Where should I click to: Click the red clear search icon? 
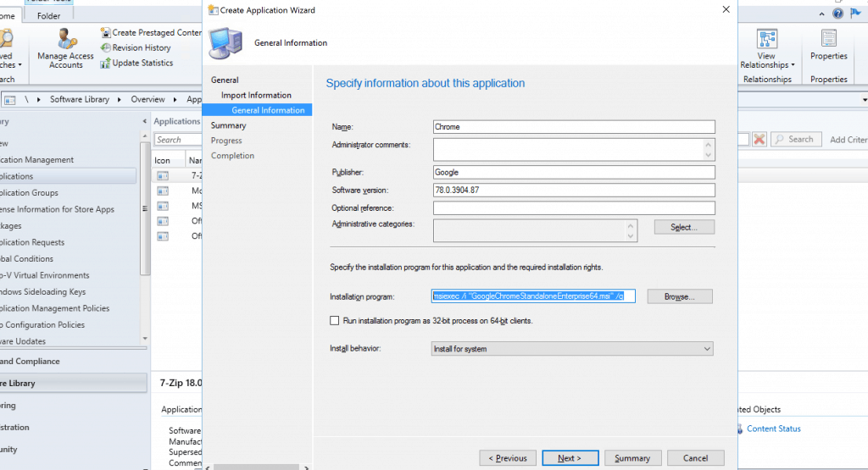click(759, 139)
